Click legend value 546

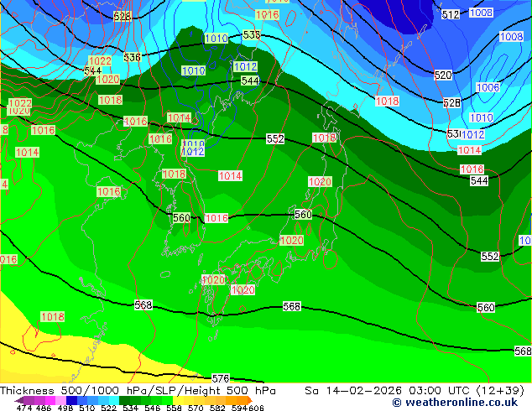(x=153, y=408)
